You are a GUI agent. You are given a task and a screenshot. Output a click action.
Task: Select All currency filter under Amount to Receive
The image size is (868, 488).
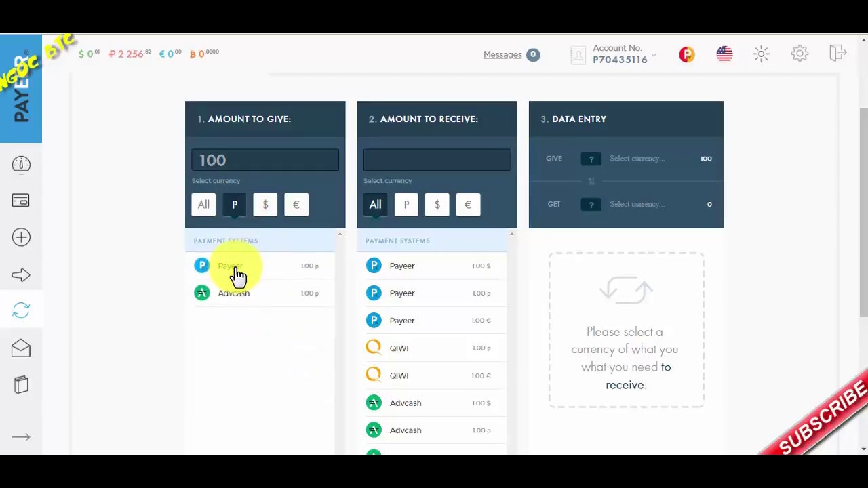[x=375, y=205]
